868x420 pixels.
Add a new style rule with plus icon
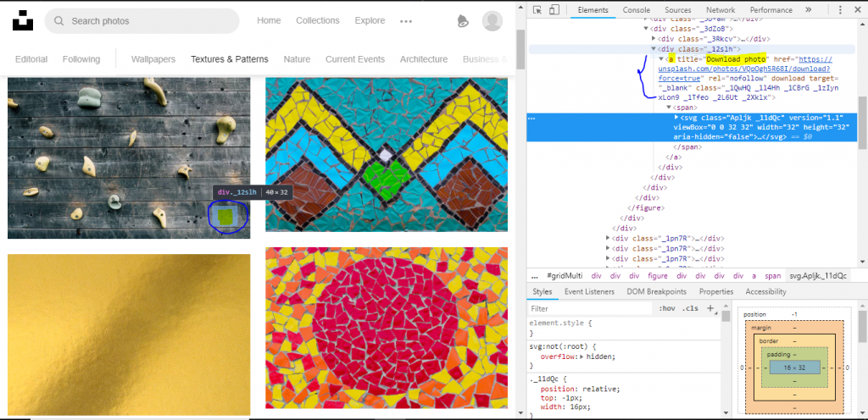(x=711, y=308)
